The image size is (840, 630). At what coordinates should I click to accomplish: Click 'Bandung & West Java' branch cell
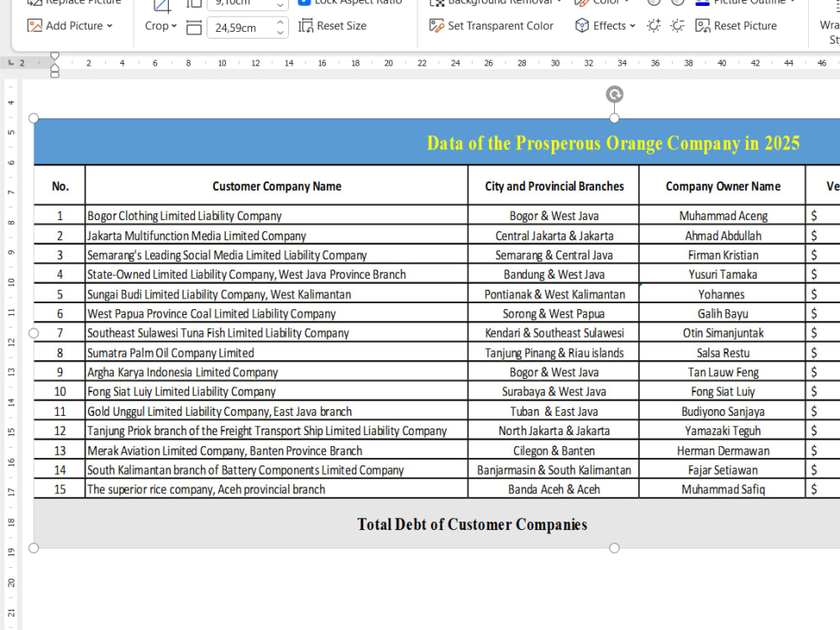click(x=554, y=275)
